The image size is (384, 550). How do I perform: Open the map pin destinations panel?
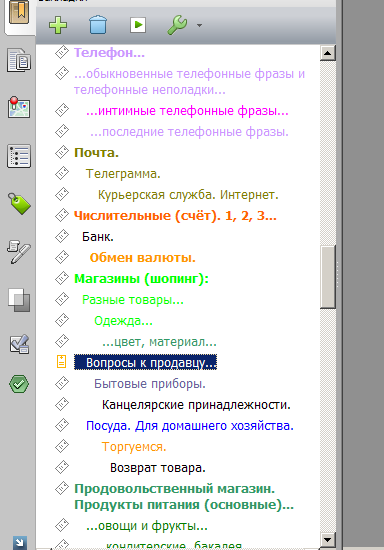pos(19,107)
